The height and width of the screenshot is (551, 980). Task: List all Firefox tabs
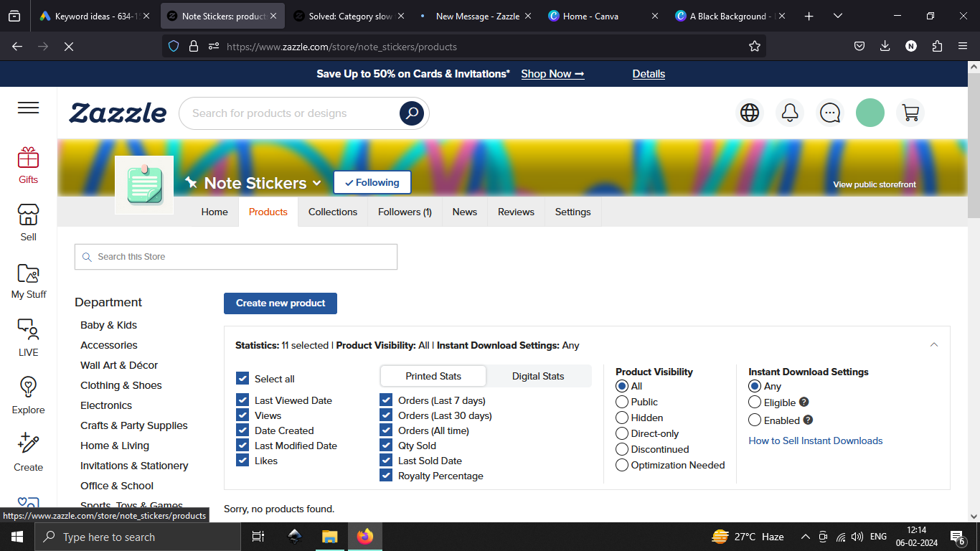coord(838,16)
